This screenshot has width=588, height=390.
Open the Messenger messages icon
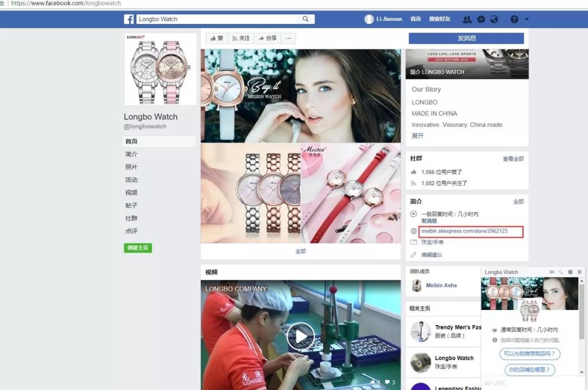coord(481,19)
